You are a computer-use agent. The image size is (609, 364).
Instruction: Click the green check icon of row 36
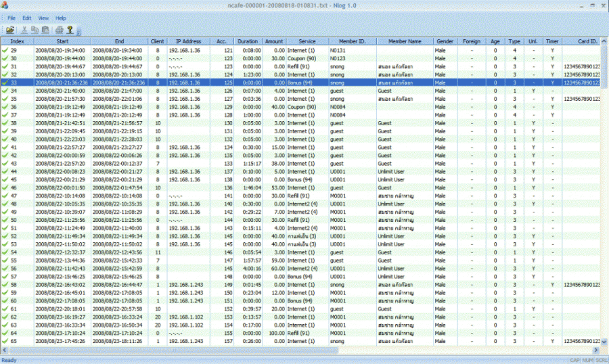coord(5,107)
